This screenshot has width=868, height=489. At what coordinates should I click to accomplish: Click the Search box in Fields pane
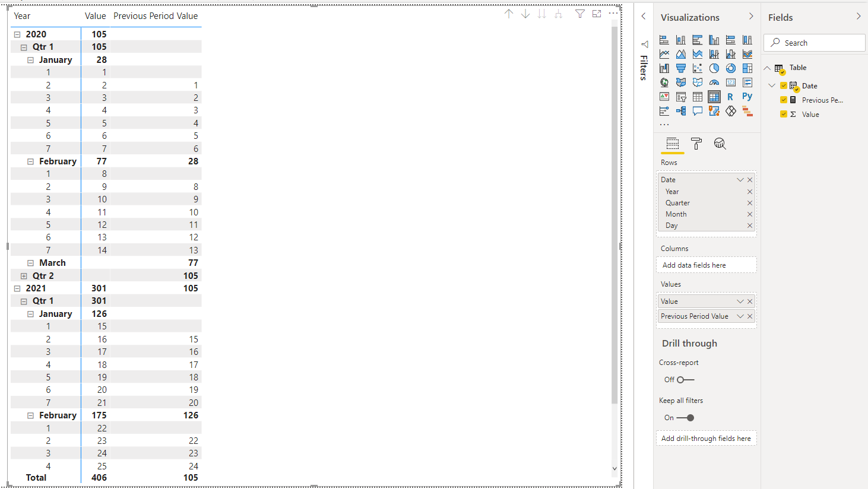point(815,43)
